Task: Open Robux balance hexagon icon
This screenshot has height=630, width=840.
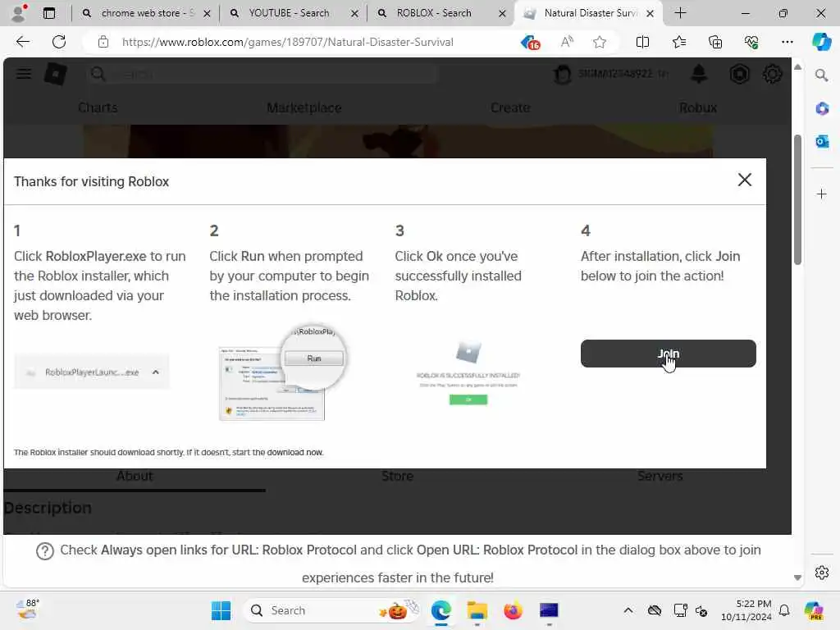Action: click(739, 73)
